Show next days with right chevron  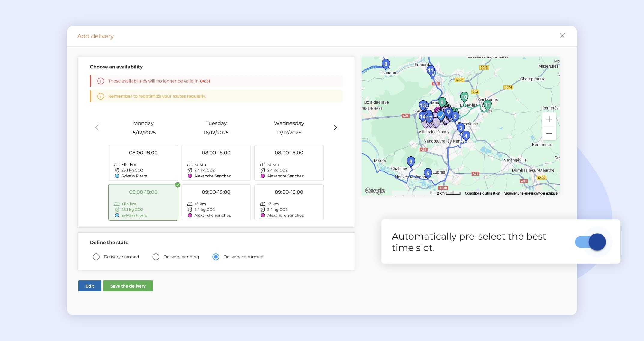[335, 128]
